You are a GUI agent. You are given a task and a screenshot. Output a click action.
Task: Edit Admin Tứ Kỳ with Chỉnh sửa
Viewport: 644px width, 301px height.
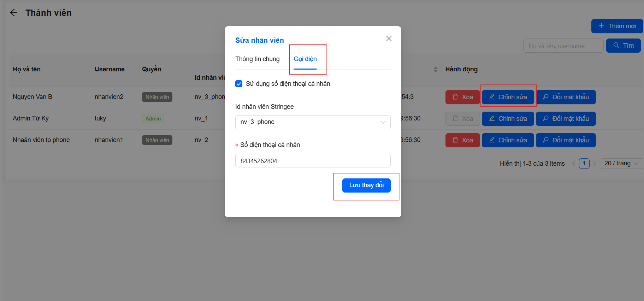tap(508, 119)
